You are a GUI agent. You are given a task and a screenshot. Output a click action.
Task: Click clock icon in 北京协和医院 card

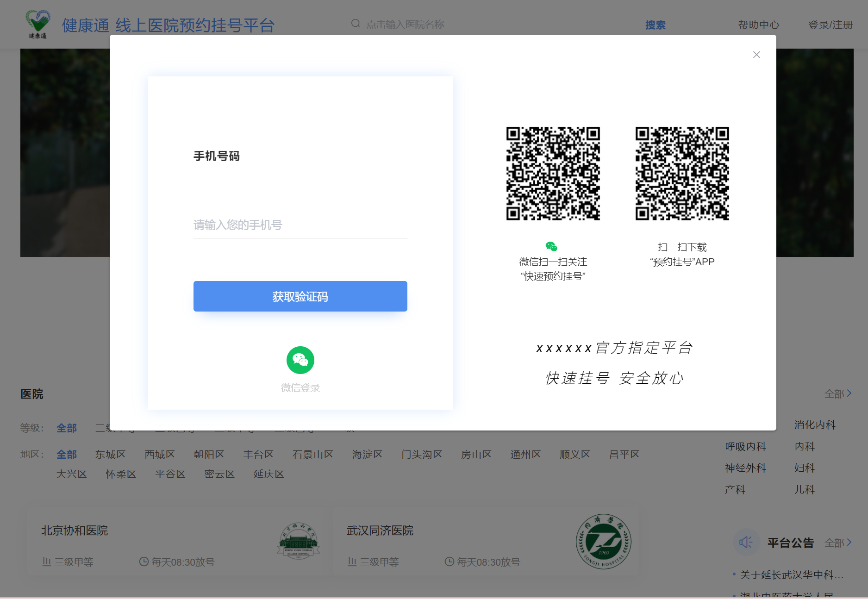144,562
